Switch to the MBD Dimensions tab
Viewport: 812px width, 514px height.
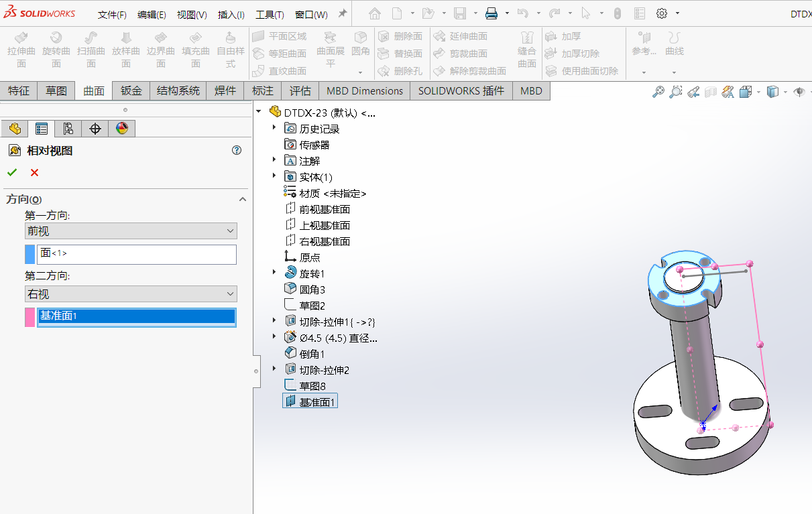[x=365, y=91]
